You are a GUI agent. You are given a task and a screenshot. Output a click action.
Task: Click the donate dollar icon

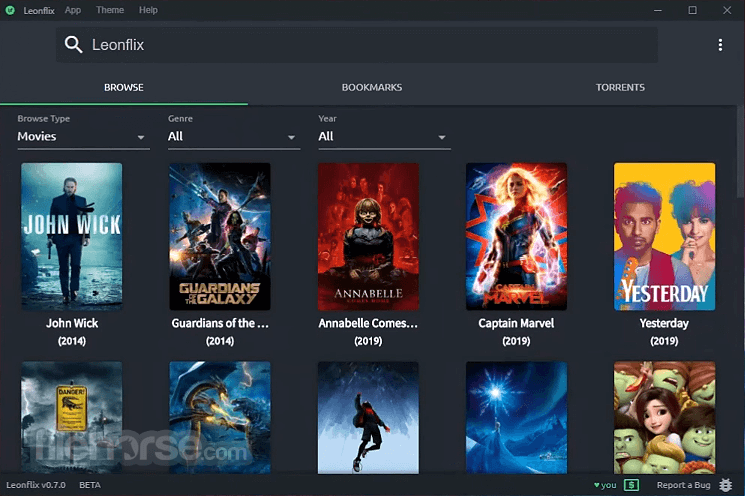(x=631, y=485)
